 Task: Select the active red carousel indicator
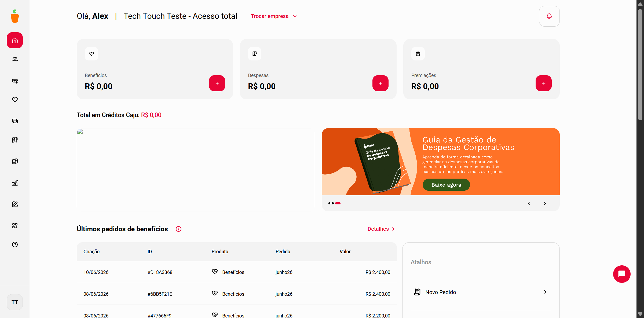[338, 203]
